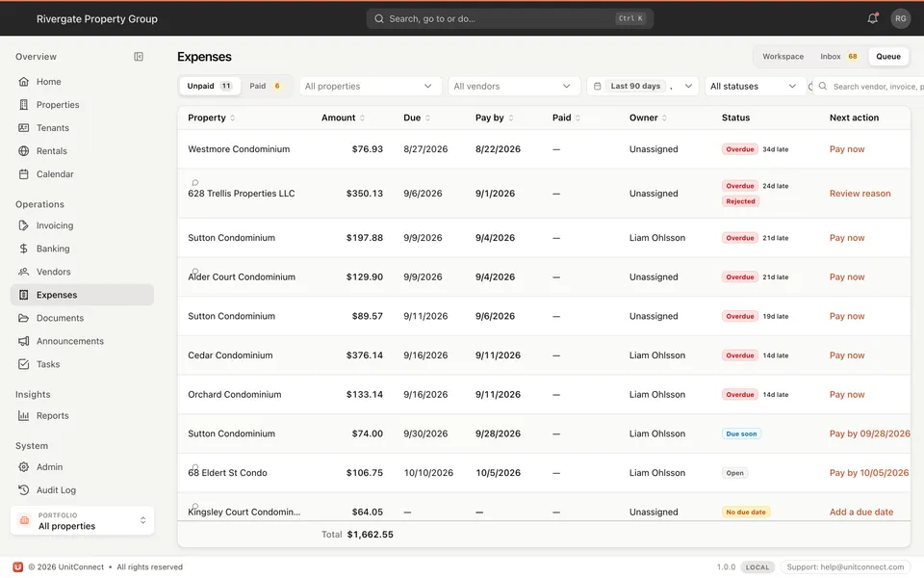
Task: Open the notifications bell
Action: coord(873,18)
